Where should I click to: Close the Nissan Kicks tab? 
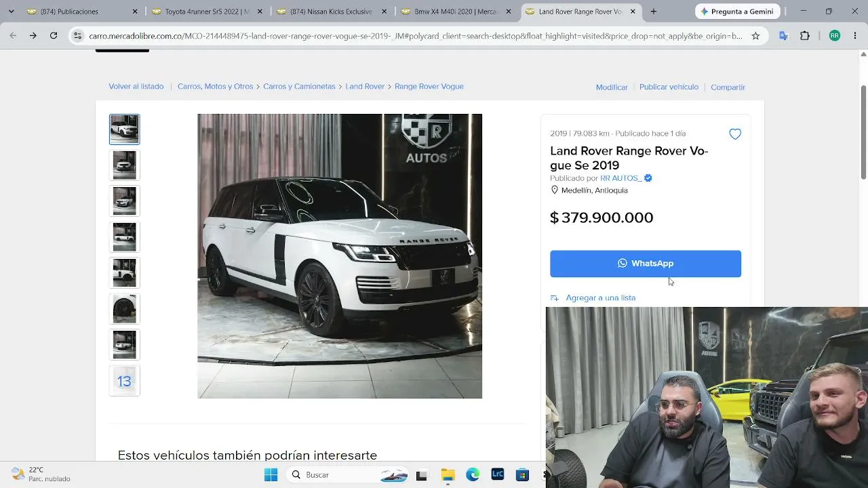pos(384,12)
